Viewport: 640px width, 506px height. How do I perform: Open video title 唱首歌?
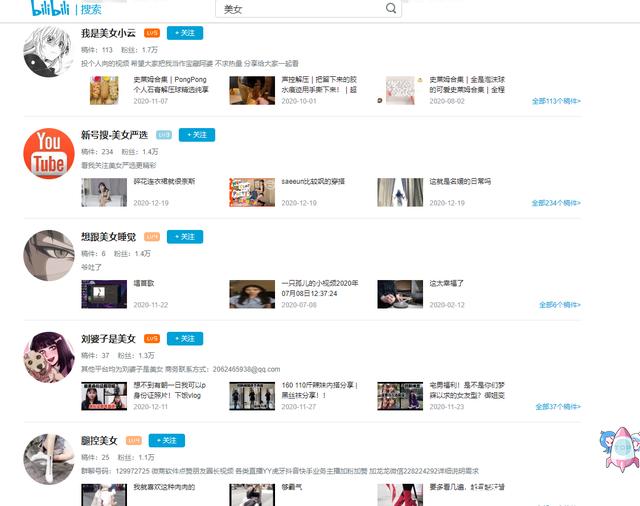tap(144, 283)
